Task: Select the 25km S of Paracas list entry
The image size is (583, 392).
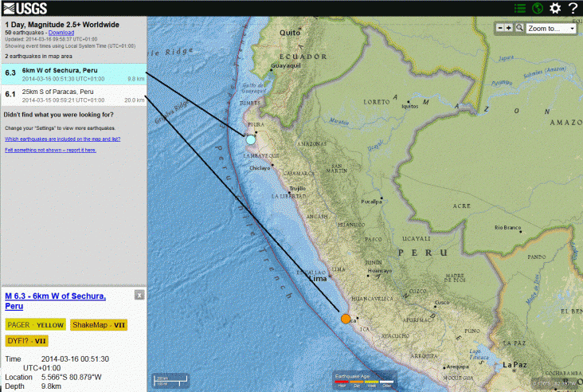Action: 73,95
